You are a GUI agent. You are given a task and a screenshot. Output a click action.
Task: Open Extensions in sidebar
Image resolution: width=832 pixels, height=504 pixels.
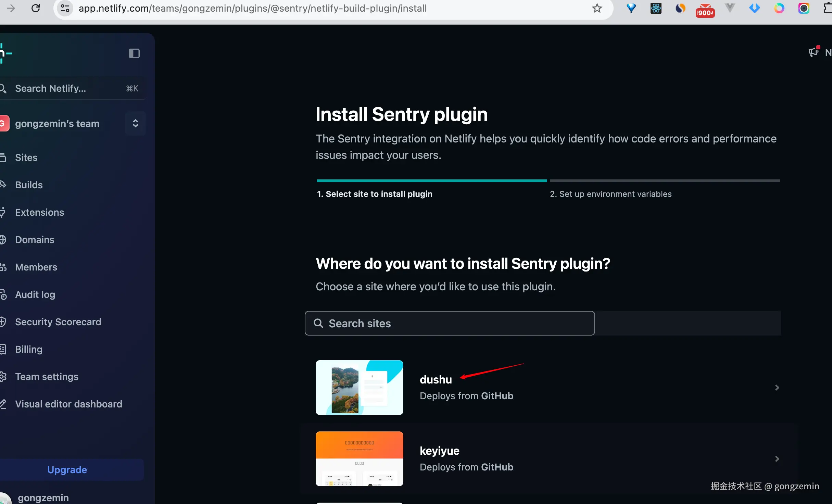[39, 212]
